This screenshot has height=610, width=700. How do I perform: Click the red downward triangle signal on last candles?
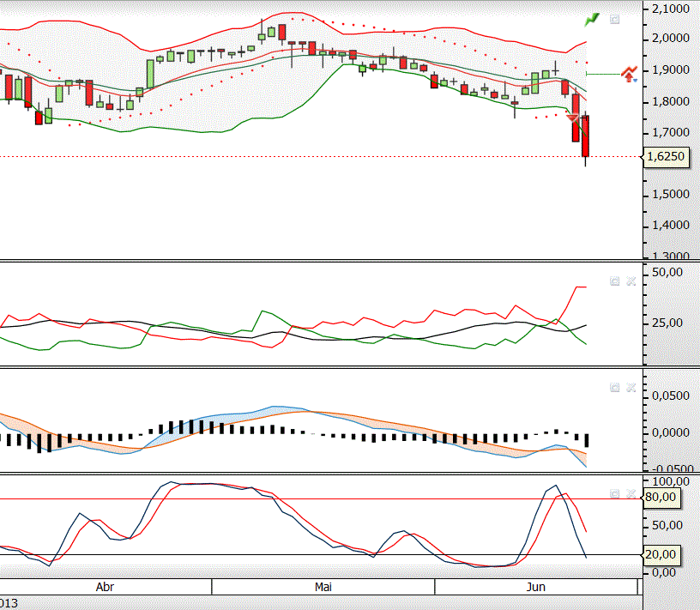click(x=572, y=118)
